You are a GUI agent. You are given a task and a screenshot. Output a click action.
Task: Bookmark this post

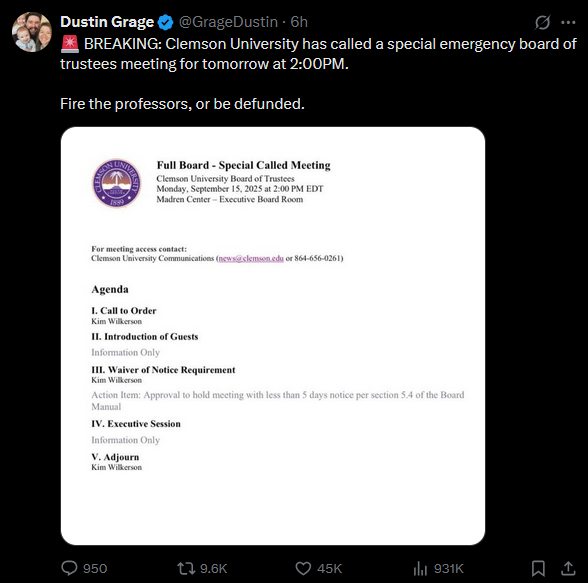point(538,568)
